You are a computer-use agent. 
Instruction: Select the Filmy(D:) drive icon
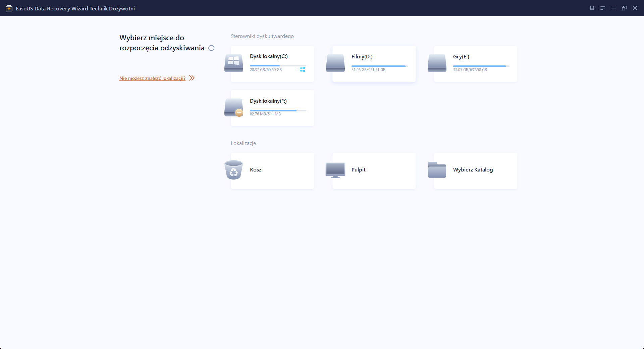(335, 63)
